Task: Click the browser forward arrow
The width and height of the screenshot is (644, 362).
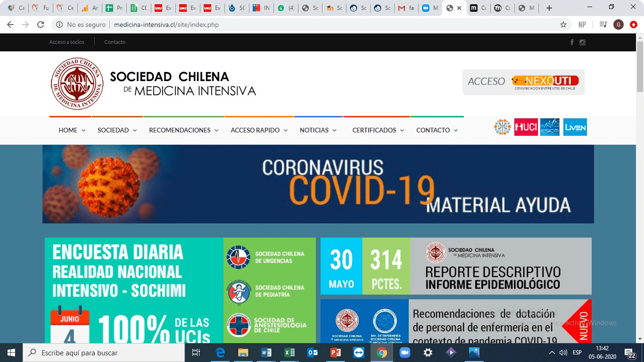Action: click(25, 25)
